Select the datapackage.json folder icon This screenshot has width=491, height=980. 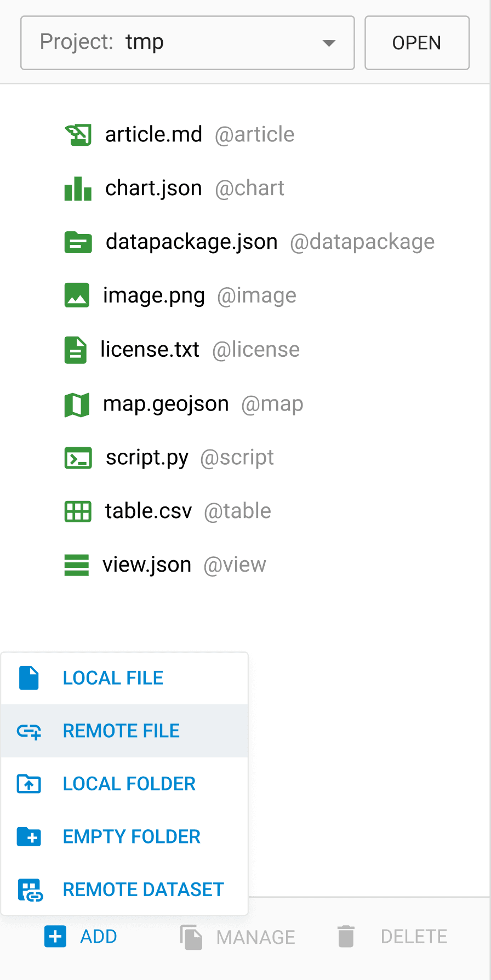click(78, 242)
